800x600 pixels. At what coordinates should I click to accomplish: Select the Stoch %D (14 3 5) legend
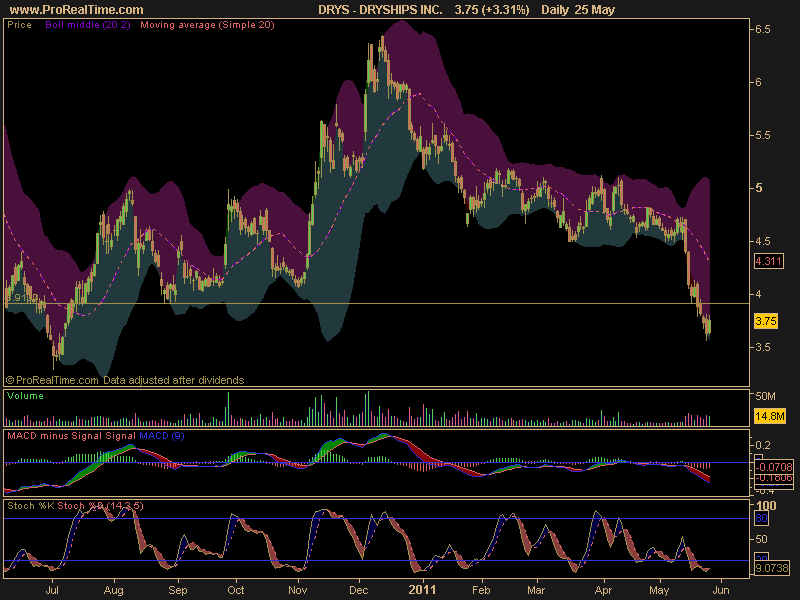point(100,506)
